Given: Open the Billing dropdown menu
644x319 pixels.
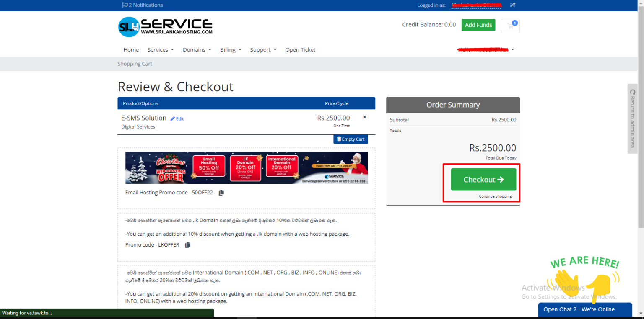Looking at the screenshot, I should [231, 50].
